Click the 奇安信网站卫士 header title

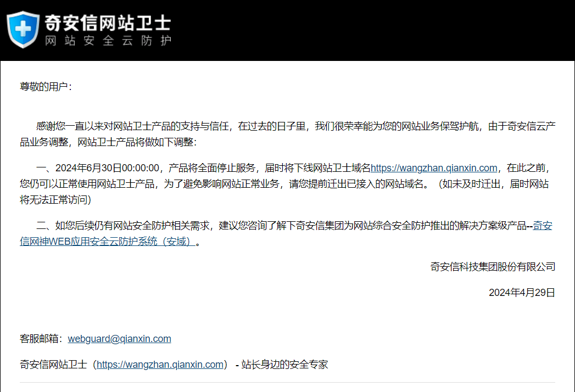[108, 23]
